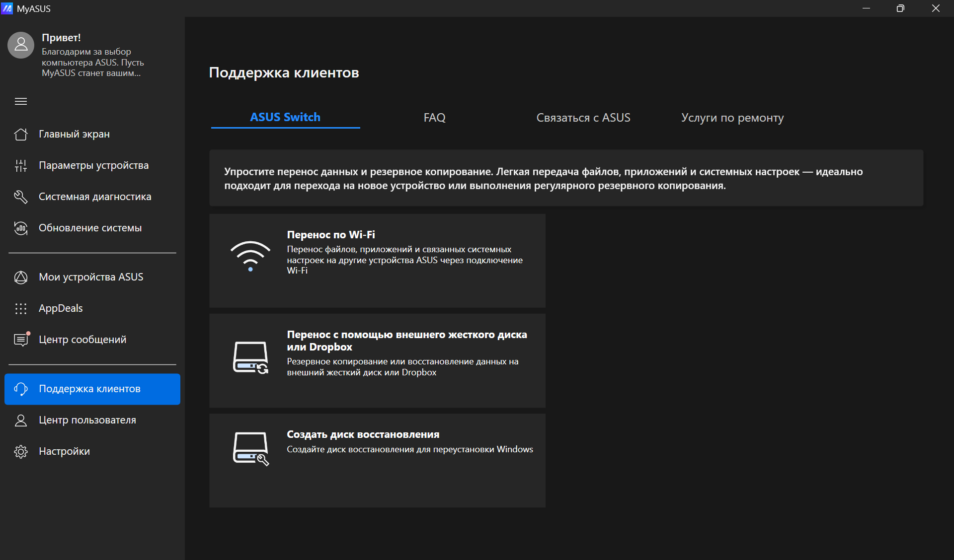Click the user avatar icon
The image size is (954, 560).
[x=21, y=45]
